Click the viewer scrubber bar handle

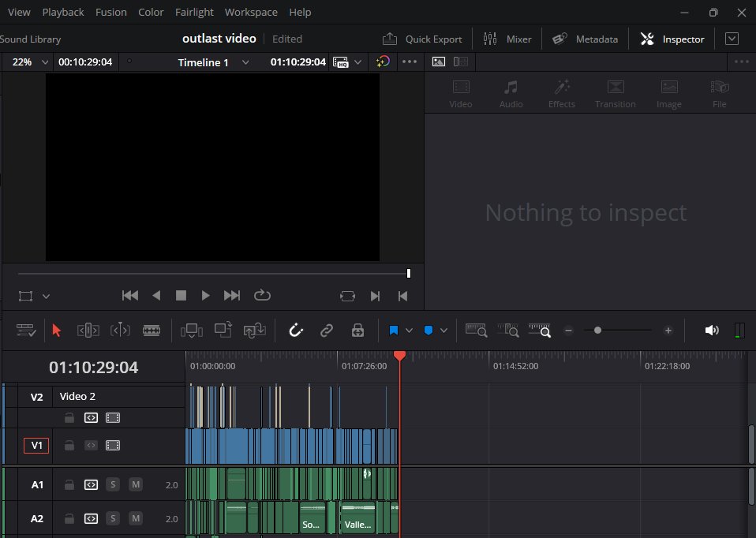(x=409, y=273)
